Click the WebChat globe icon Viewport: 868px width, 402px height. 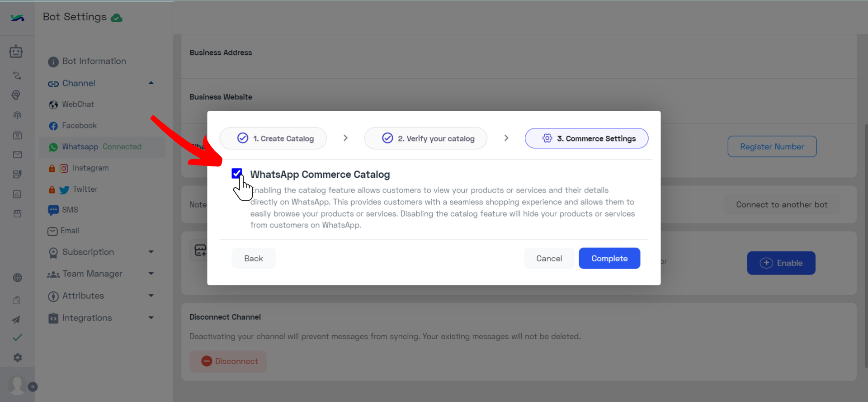[53, 105]
